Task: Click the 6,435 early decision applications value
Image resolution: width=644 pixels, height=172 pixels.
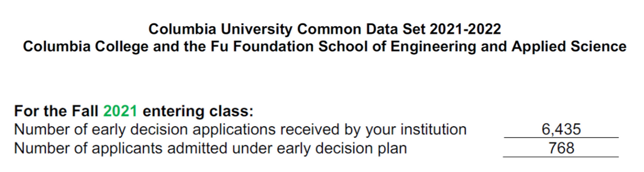Action: click(561, 130)
